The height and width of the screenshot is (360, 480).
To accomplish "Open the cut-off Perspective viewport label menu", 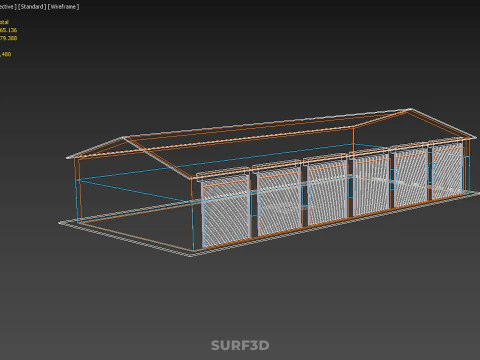I will [8, 7].
